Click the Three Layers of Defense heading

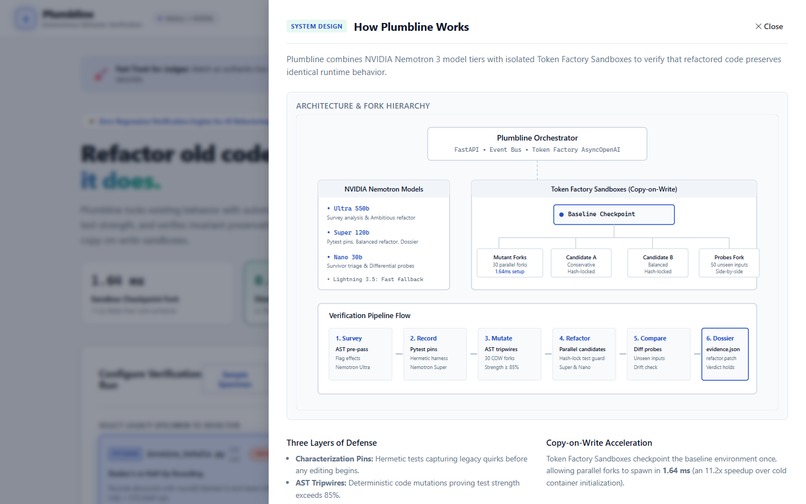[332, 443]
